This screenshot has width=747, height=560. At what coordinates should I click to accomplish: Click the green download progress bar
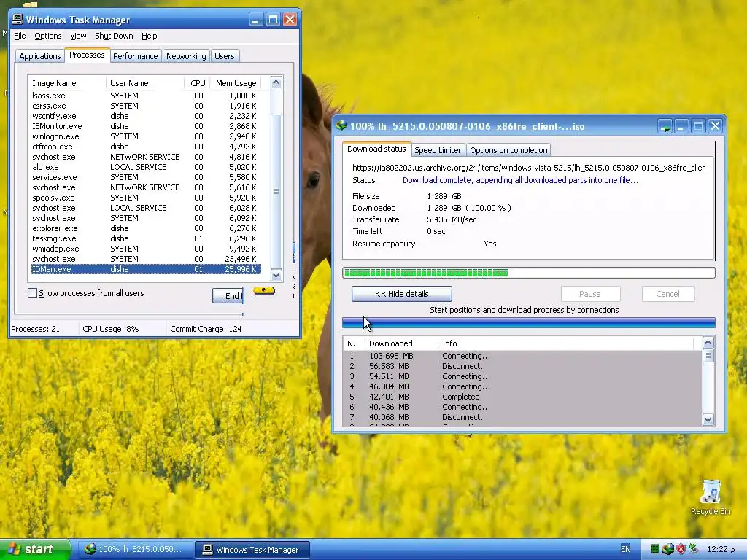pos(529,273)
